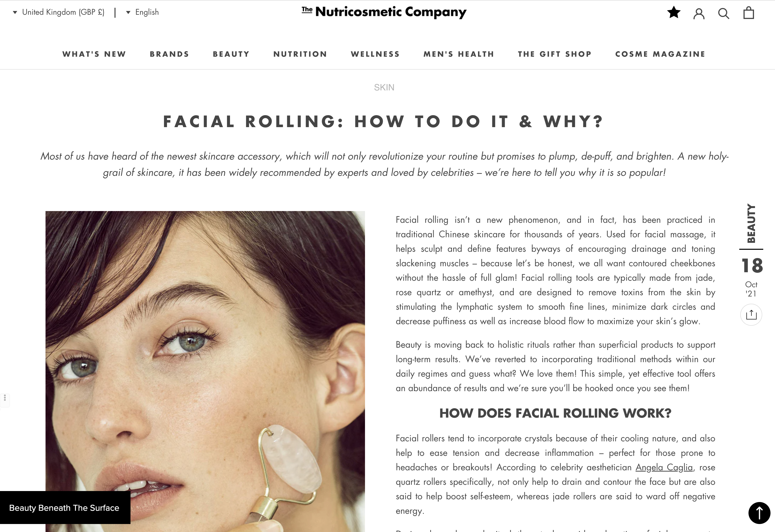Open the shopping bag cart

749,13
